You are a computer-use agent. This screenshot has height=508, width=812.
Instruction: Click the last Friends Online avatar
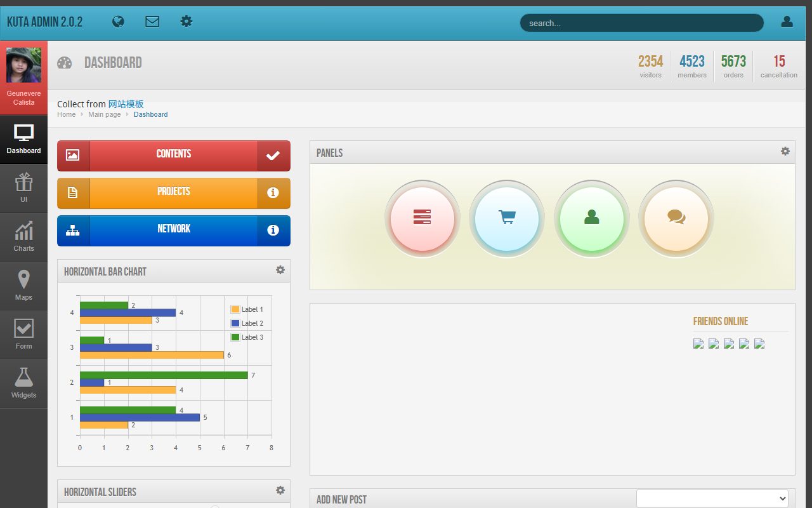[x=759, y=344]
